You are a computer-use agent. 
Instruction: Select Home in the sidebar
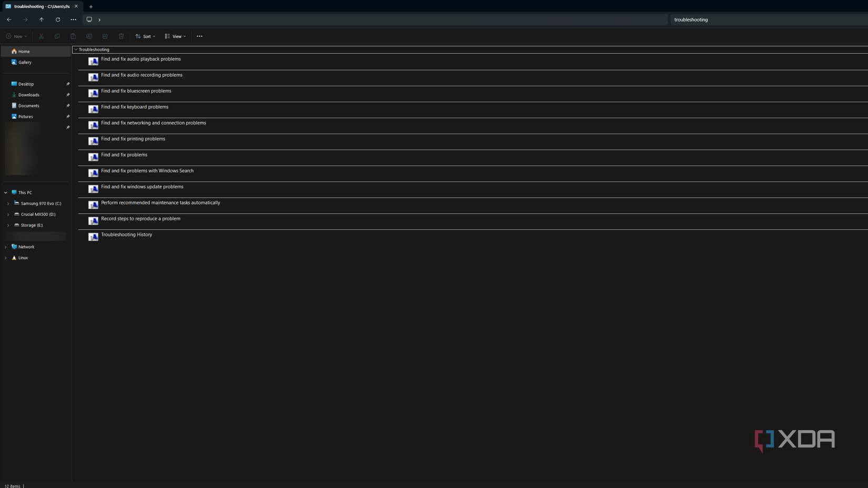click(36, 52)
